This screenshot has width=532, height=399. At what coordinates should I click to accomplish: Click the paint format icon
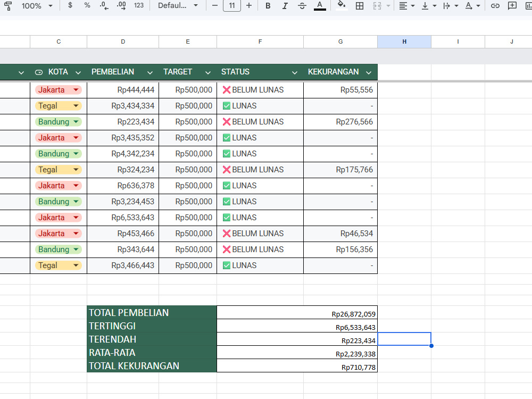(8, 5)
